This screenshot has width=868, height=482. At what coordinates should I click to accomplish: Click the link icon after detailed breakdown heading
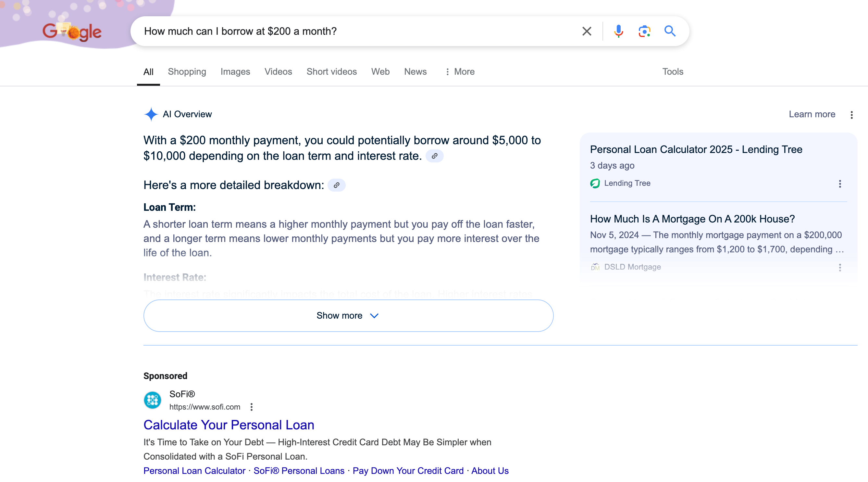coord(337,185)
